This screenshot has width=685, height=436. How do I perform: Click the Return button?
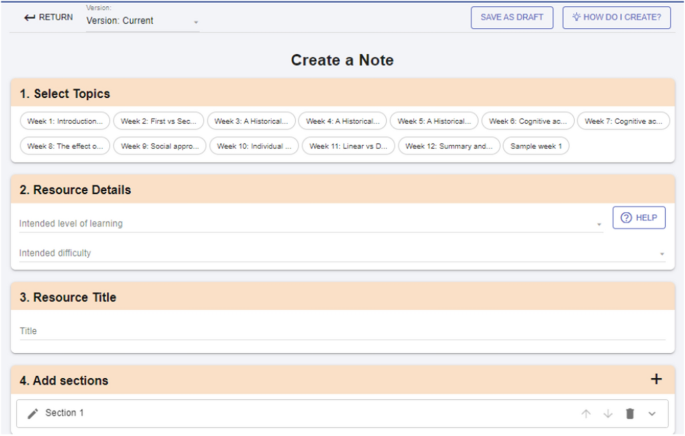tap(48, 18)
